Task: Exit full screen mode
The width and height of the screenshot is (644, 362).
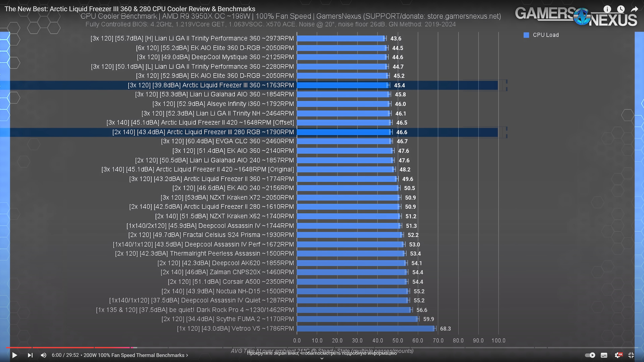Action: click(x=631, y=355)
